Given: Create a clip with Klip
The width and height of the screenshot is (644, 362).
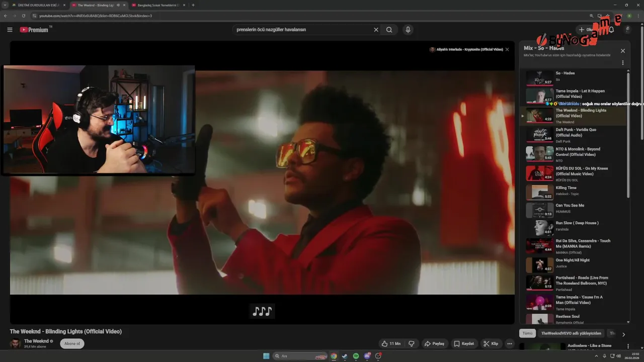Looking at the screenshot, I should point(491,344).
